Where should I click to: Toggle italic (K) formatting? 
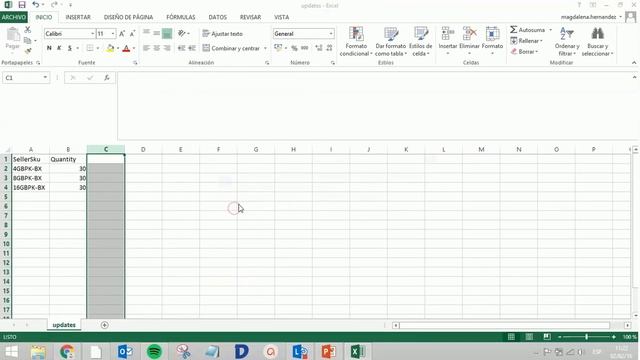(x=59, y=48)
